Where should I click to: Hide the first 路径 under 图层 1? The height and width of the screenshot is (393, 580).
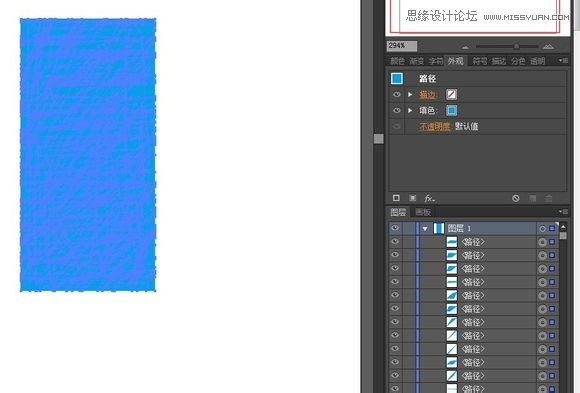(x=395, y=242)
